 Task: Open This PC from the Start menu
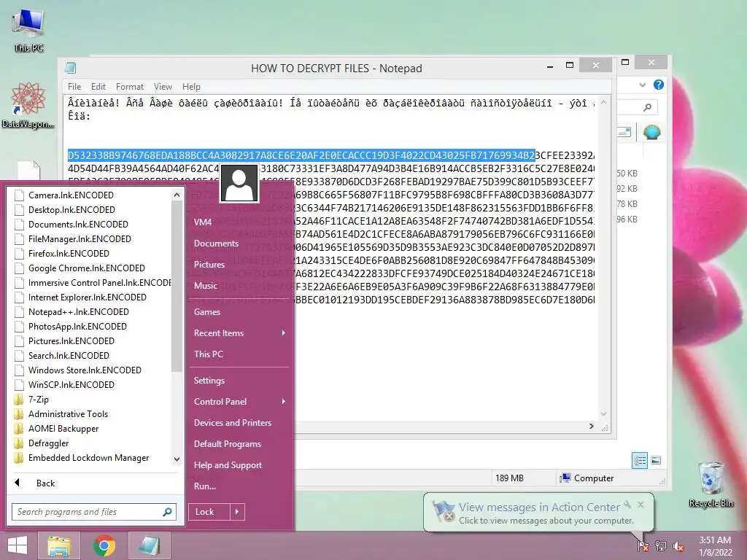(208, 354)
